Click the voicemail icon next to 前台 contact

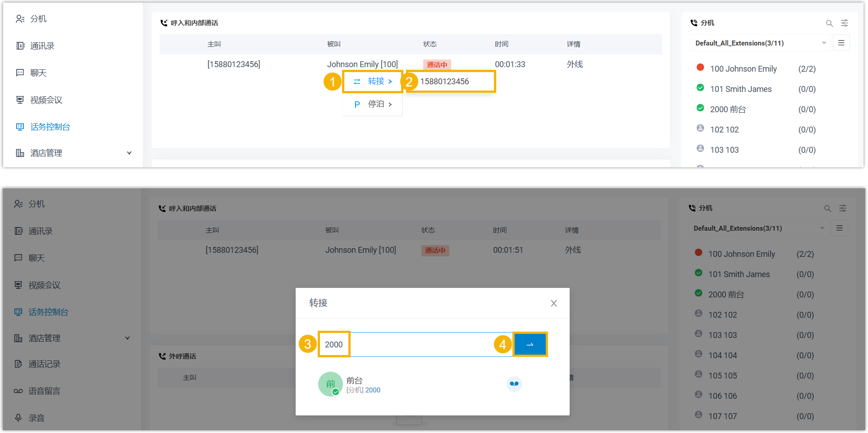[514, 384]
